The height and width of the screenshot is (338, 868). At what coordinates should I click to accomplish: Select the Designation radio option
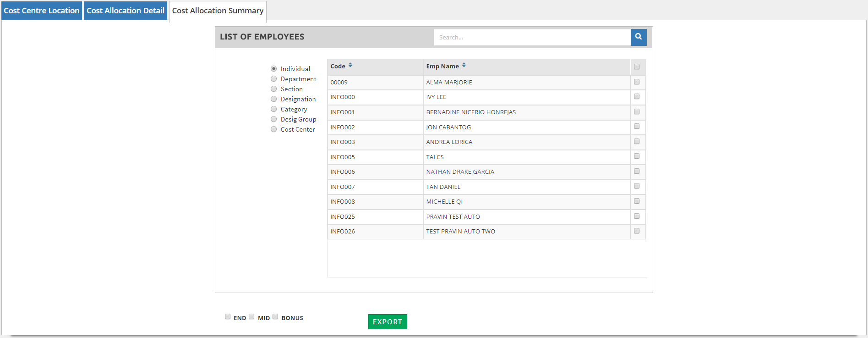coord(274,99)
